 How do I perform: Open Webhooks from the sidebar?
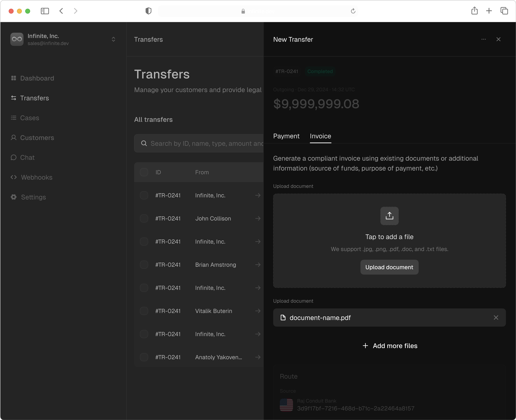[x=36, y=177]
